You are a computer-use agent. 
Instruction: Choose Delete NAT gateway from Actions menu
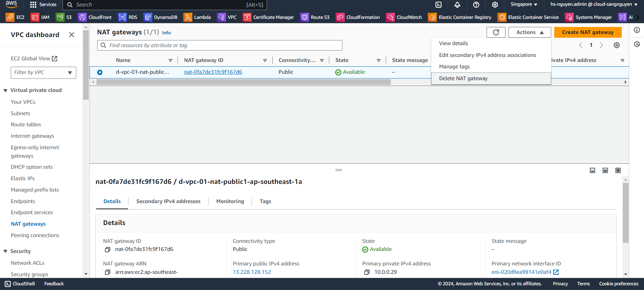[463, 78]
